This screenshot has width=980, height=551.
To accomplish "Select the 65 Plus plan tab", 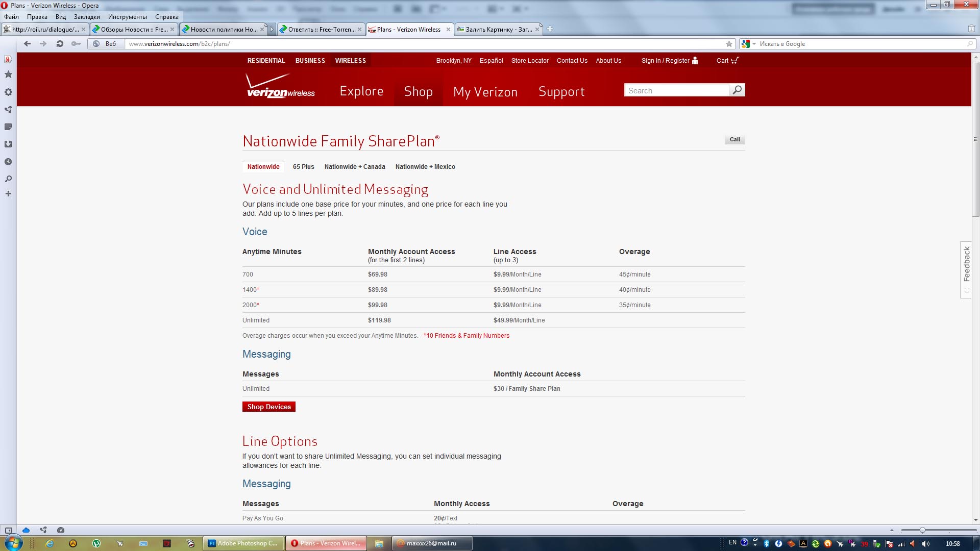I will (303, 167).
